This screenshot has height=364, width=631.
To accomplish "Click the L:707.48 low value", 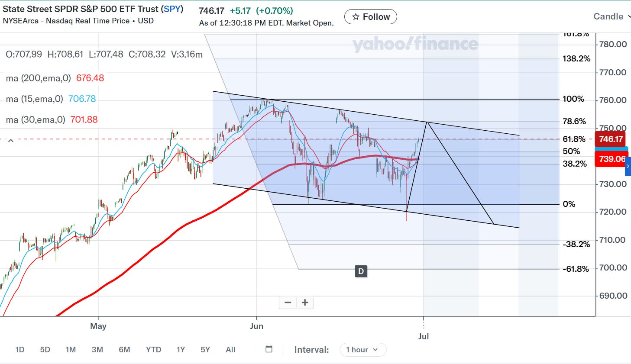I will click(106, 55).
